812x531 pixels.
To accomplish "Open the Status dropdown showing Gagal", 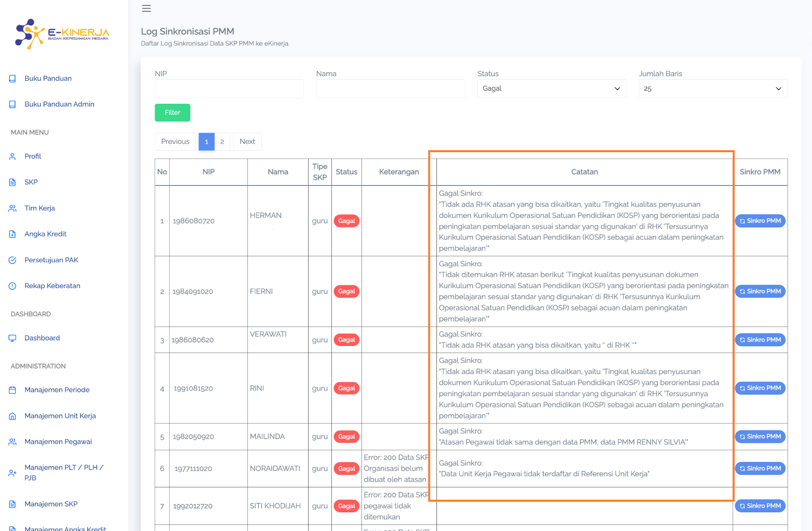I will coord(551,89).
